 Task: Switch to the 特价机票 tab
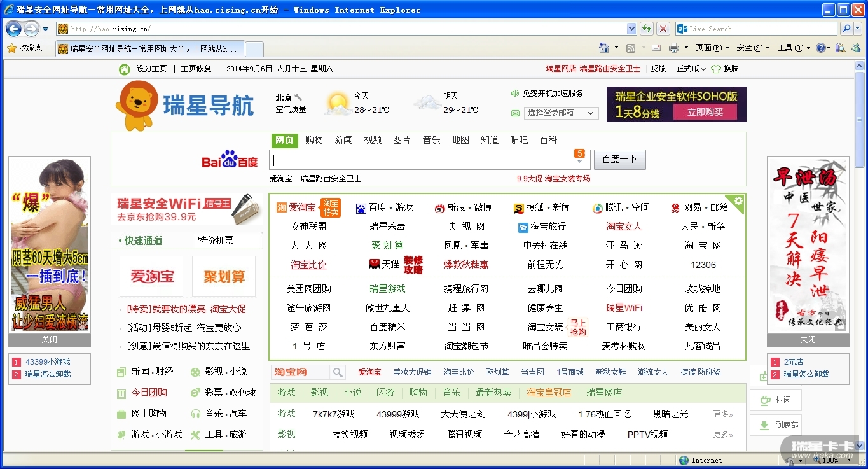pos(215,241)
